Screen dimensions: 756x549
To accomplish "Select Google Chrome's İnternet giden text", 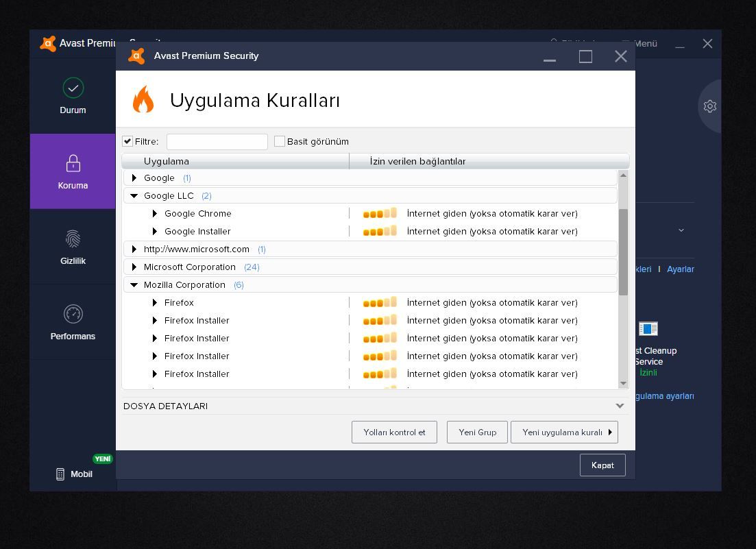I will (492, 214).
